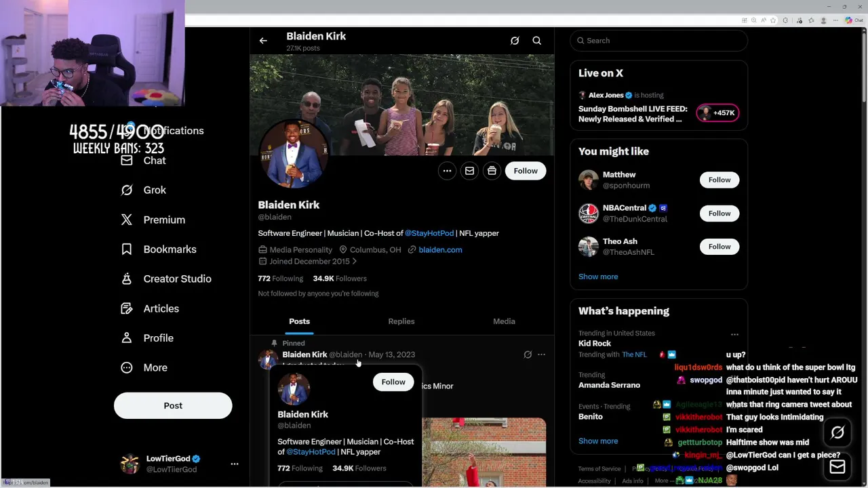
Task: Click the Bookmarks ribbon icon
Action: (127, 249)
